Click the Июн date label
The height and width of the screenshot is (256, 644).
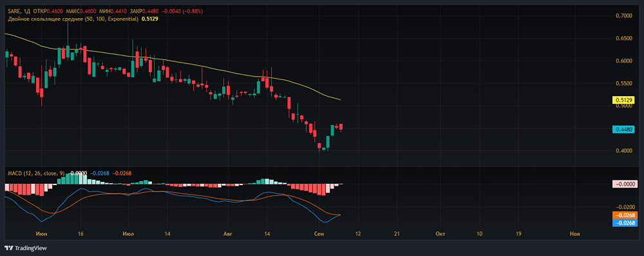(41, 234)
